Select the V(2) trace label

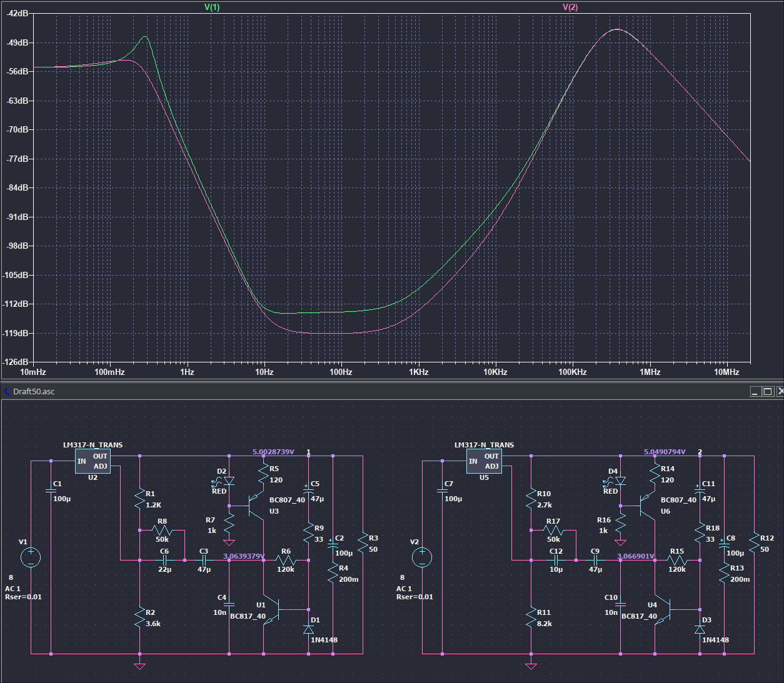(570, 7)
